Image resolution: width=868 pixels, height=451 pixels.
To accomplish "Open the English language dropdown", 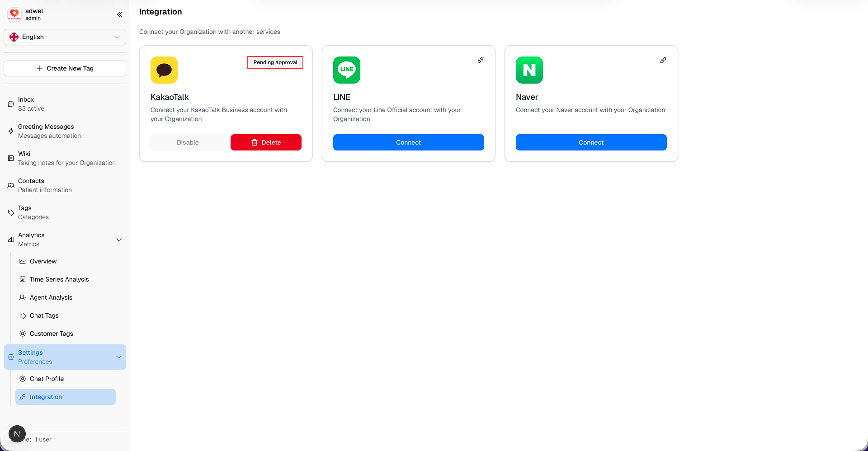I will (x=65, y=37).
